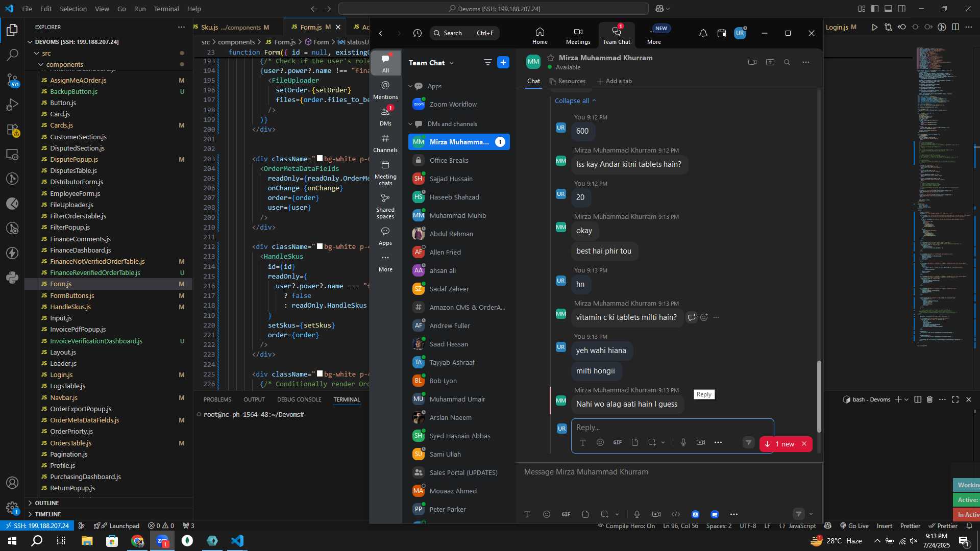The width and height of the screenshot is (980, 551).
Task: Open new terminal launch profile dropdown
Action: pos(906,399)
